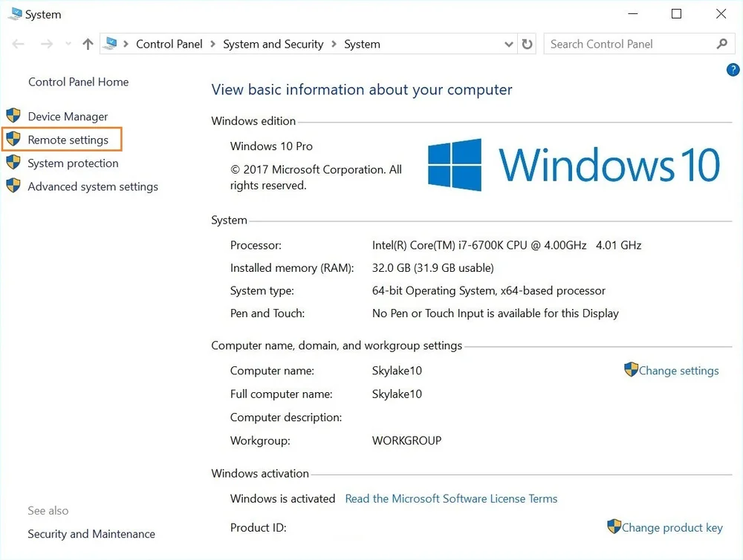Open Security and Maintenance
Viewport: 743px width, 560px height.
coord(91,533)
